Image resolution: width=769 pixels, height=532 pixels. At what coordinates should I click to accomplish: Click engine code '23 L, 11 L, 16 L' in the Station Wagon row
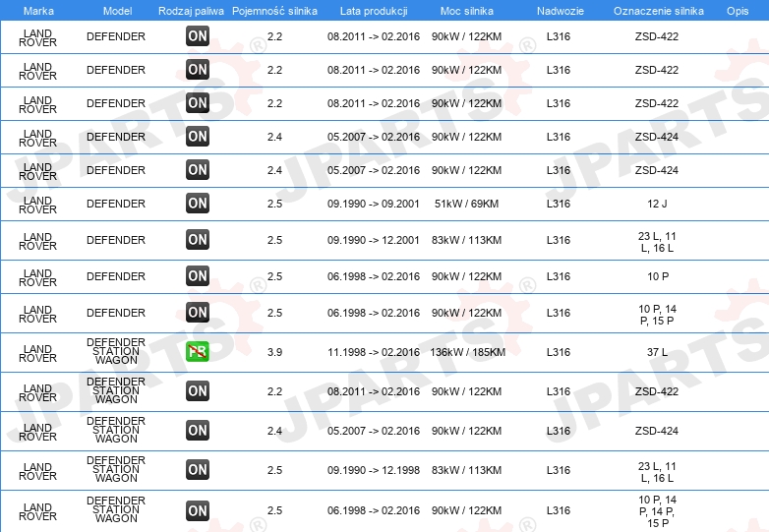point(657,472)
